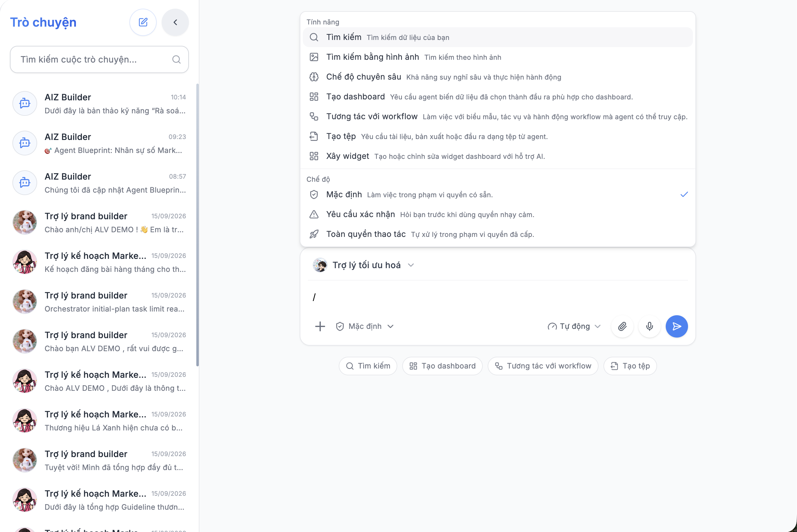Image resolution: width=797 pixels, height=532 pixels.
Task: Choose Tương tác với workflow from feature menu
Action: coord(498,116)
